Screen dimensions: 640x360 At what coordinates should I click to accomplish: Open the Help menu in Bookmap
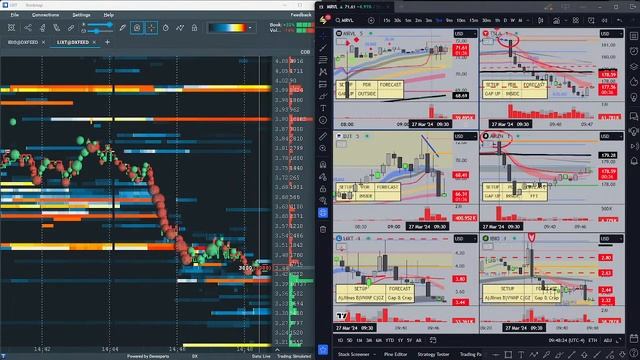pyautogui.click(x=109, y=15)
